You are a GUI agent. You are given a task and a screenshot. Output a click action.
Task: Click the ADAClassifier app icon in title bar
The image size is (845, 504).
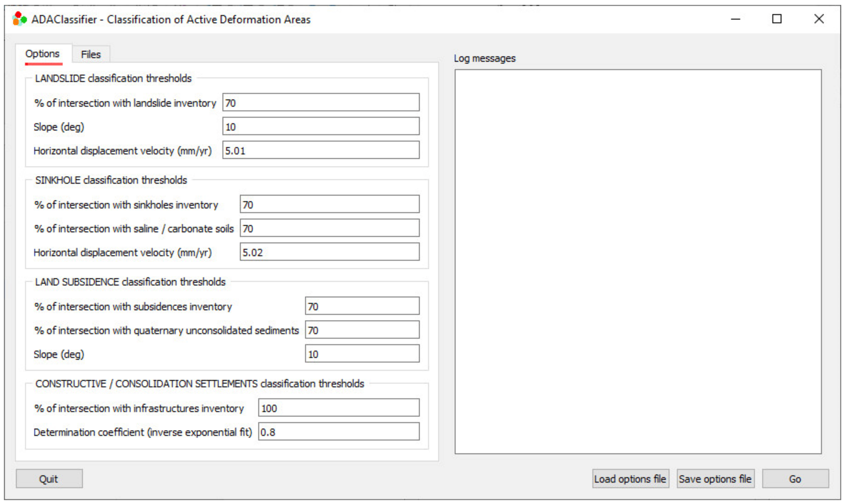[19, 19]
